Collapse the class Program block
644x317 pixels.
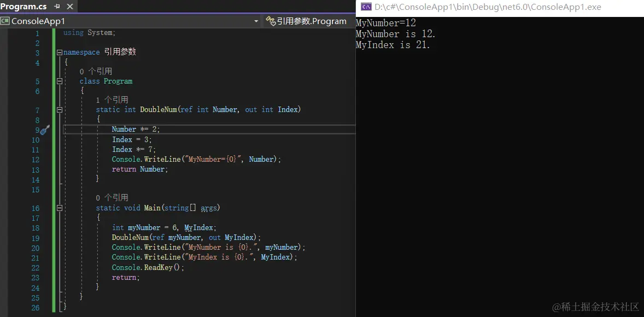[x=60, y=81]
